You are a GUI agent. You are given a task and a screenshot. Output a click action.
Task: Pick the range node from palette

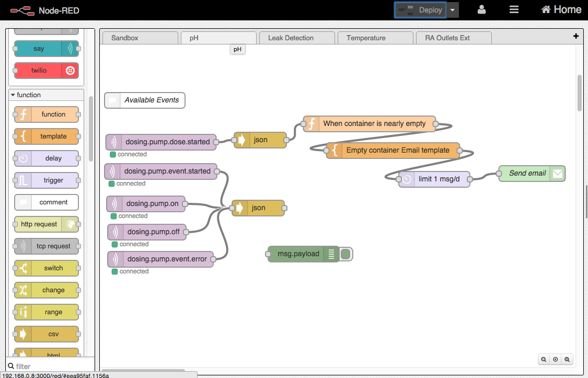47,312
